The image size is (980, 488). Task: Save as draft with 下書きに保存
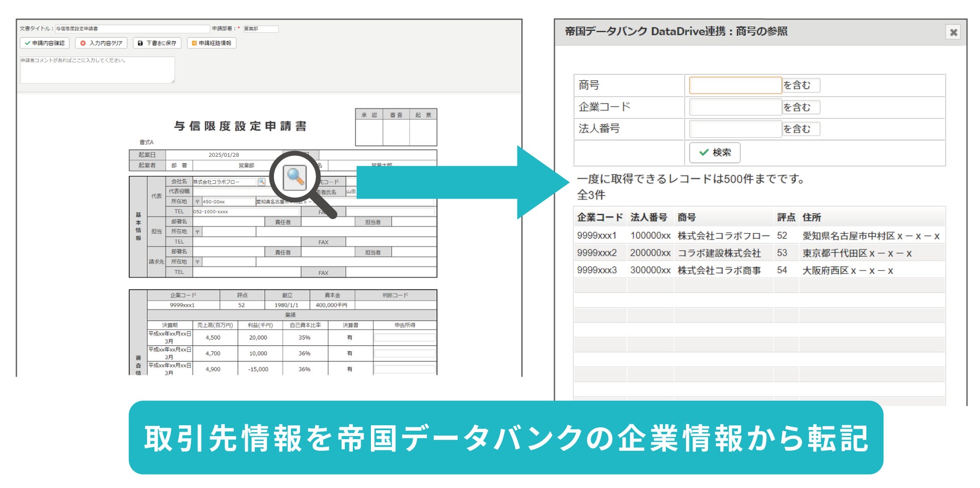tap(157, 43)
